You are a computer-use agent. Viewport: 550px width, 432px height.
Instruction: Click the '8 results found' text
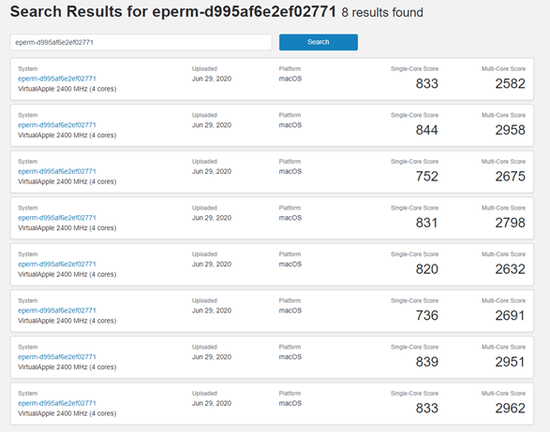click(382, 13)
